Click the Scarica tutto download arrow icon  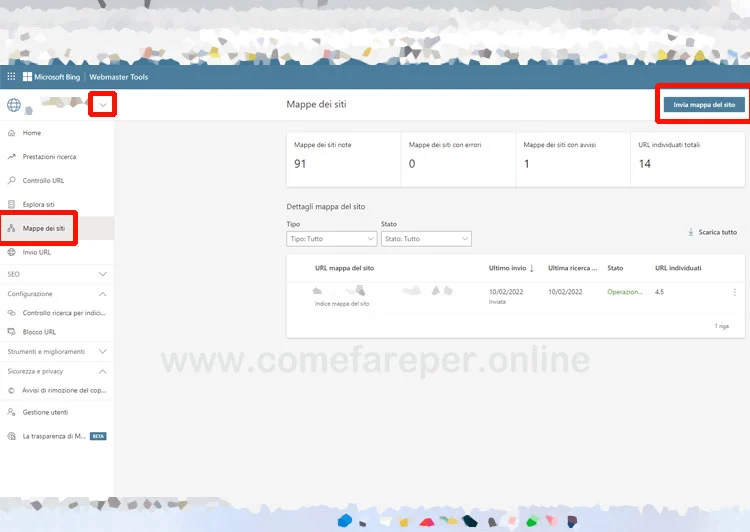point(691,232)
